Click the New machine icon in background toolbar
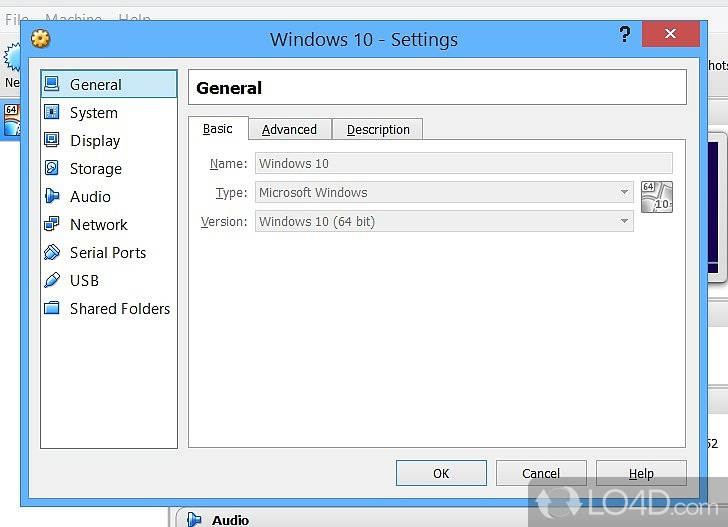Screen dimensions: 728x527 (x=12, y=57)
